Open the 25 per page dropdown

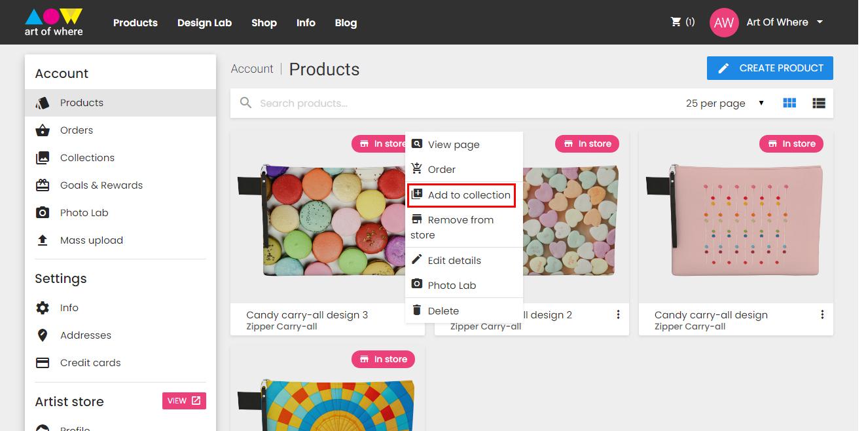click(x=725, y=103)
